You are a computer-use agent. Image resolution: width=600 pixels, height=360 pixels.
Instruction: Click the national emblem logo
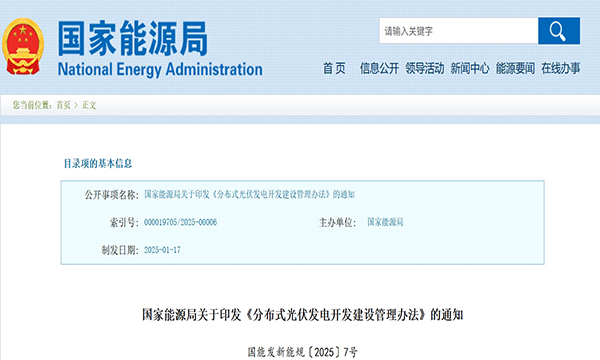[x=23, y=47]
